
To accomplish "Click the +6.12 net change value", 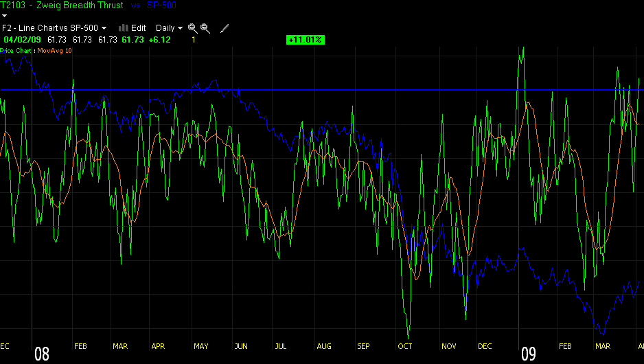I will 159,40.
